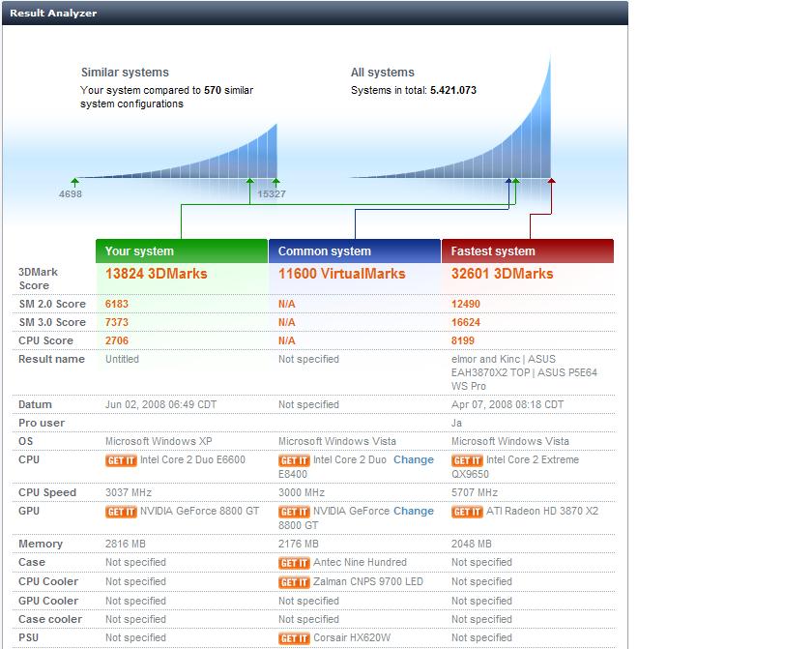
Task: Click the red Fastest system marker on All systems graph
Action: pos(552,181)
